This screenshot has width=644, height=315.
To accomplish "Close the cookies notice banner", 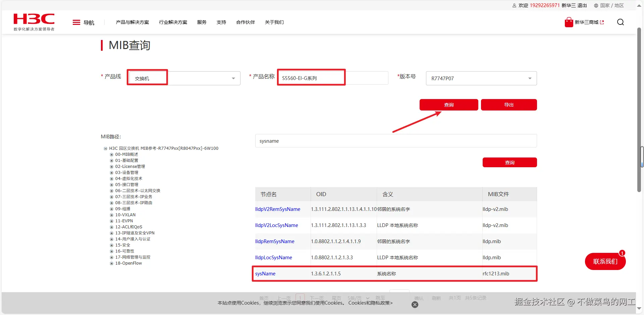I will (x=415, y=305).
